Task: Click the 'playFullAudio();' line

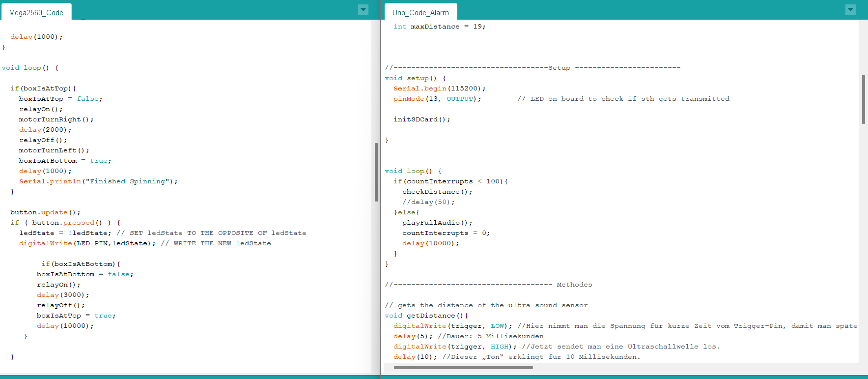Action: (437, 223)
